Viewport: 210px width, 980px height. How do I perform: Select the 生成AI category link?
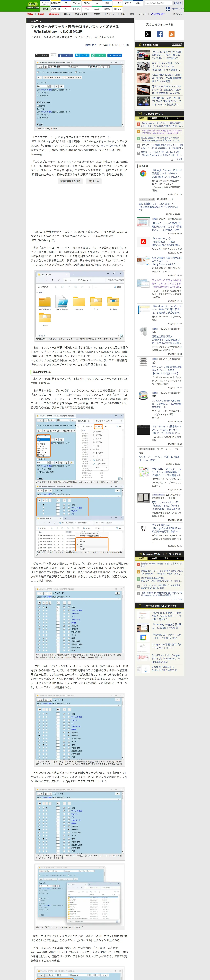tap(30, 14)
